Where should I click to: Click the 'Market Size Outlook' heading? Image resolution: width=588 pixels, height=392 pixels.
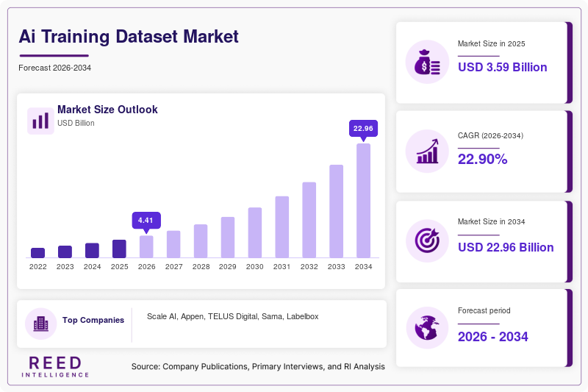pos(107,110)
